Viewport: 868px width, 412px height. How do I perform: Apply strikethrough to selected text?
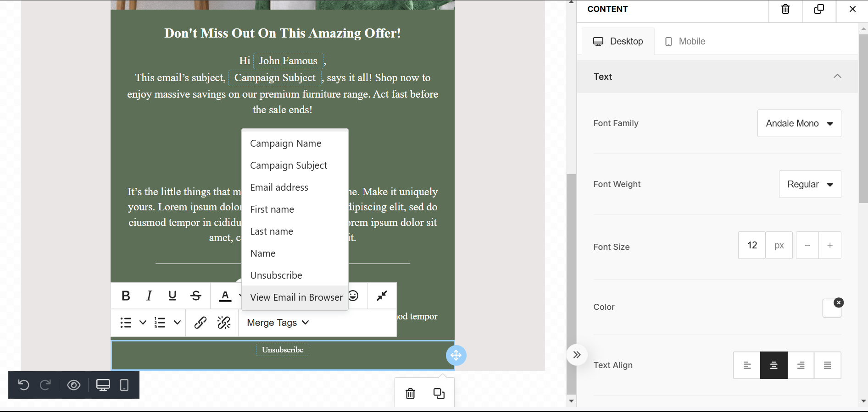(196, 296)
